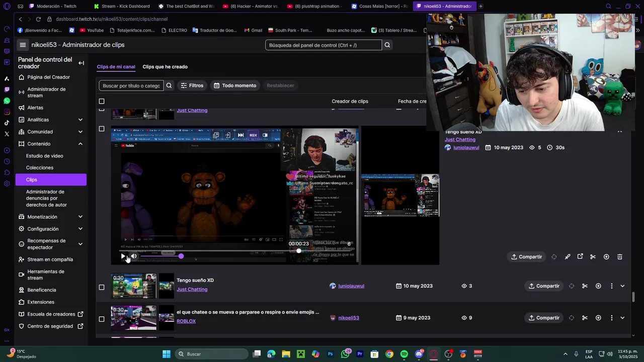Open Google Chrome from the taskbar
This screenshot has width=644, height=362.
tap(389, 354)
